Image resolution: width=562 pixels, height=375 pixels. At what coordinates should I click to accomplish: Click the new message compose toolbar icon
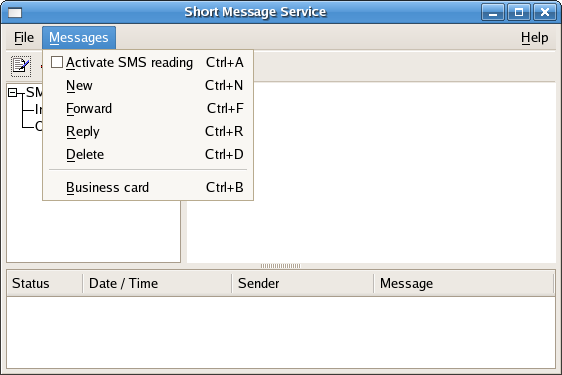coord(21,66)
